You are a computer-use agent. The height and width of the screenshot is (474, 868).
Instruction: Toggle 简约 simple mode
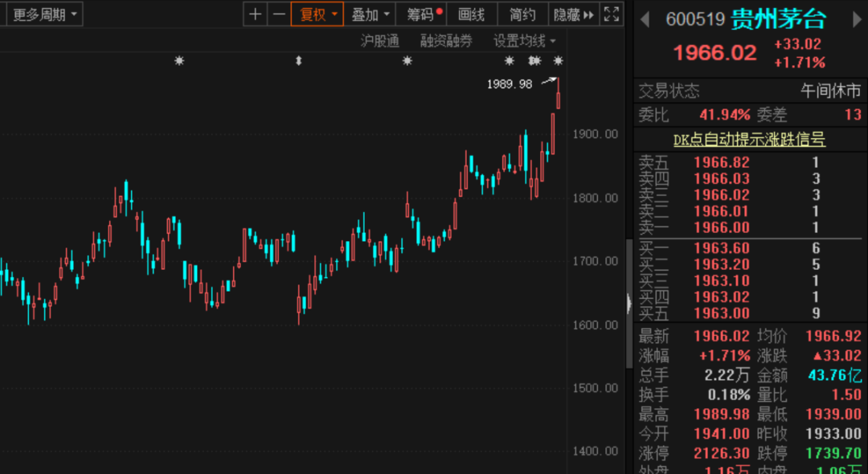(522, 14)
